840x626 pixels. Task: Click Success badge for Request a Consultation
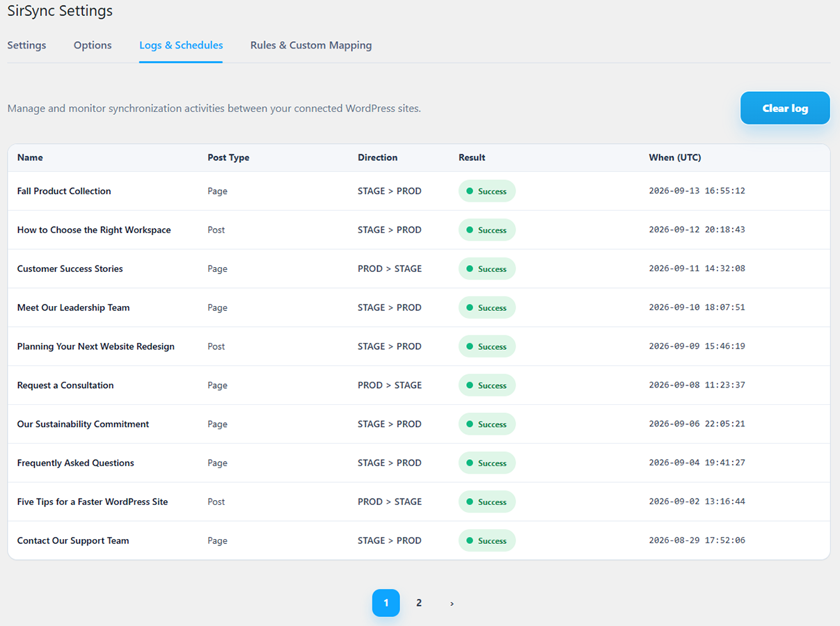[487, 386]
